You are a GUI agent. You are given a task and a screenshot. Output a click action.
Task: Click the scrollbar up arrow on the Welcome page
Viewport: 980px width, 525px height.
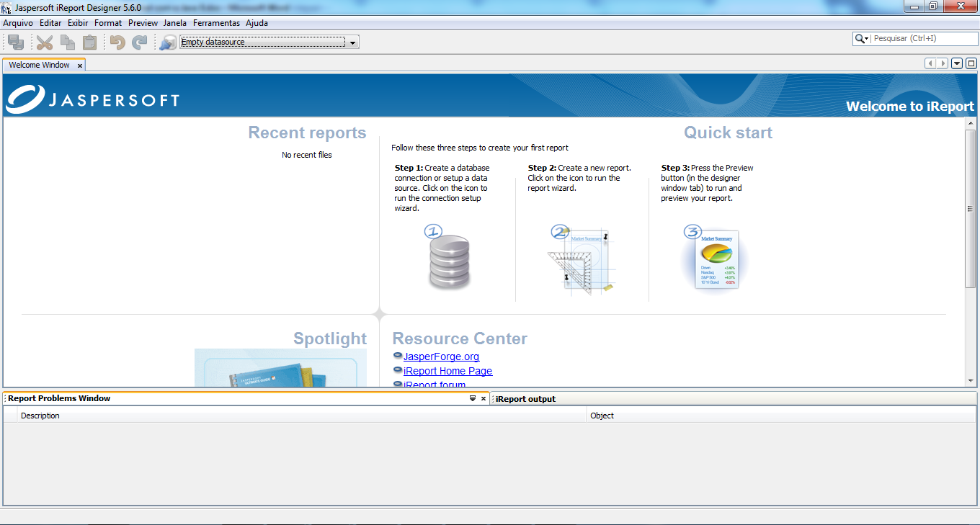click(x=970, y=123)
